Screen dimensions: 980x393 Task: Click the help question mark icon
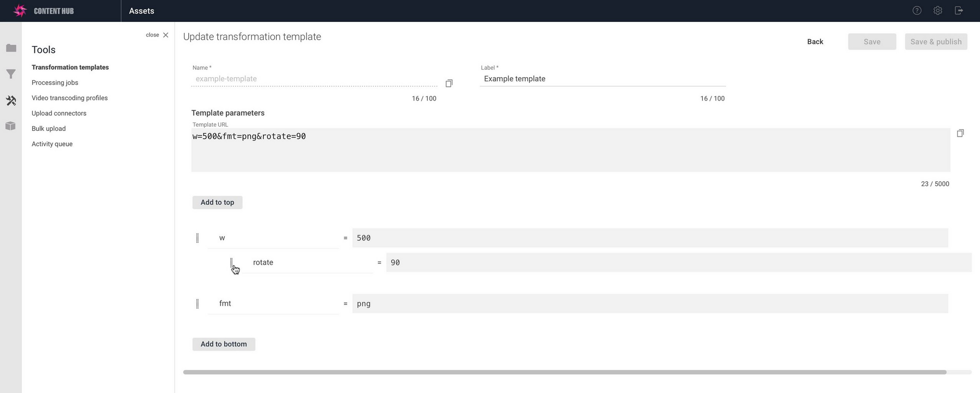917,10
